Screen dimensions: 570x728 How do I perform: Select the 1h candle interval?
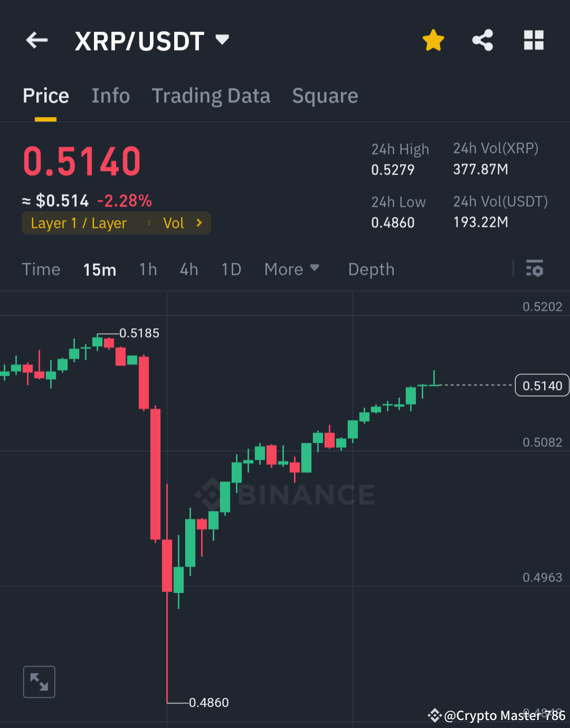[148, 269]
